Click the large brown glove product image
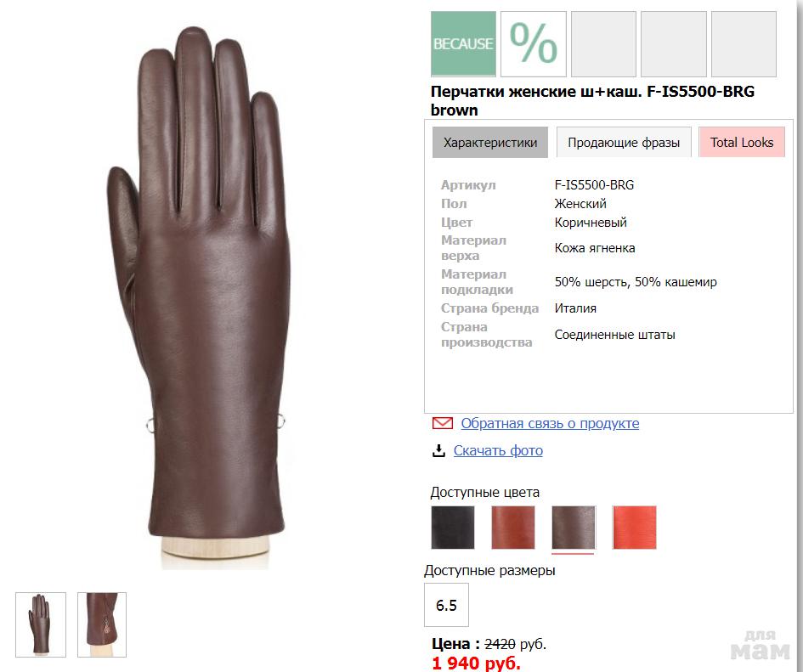The width and height of the screenshot is (803, 672). click(x=199, y=297)
